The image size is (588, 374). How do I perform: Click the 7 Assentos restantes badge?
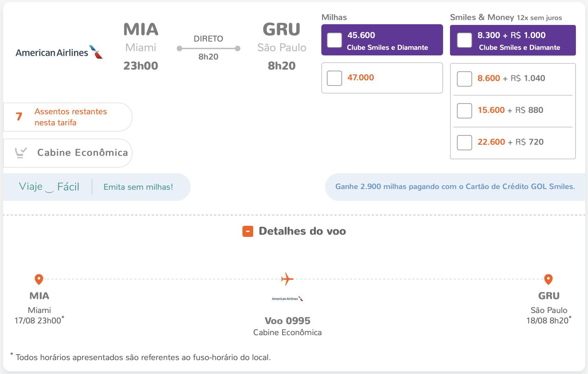[x=67, y=117]
